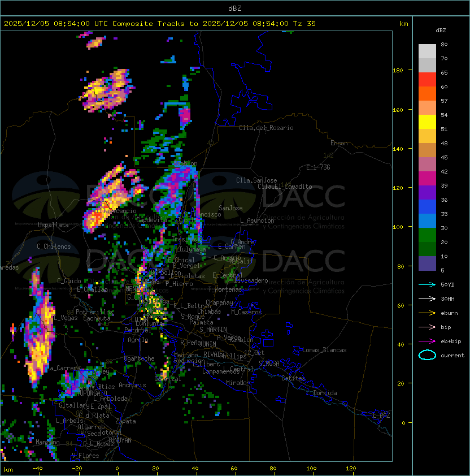Select the Divisadero map label
The width and height of the screenshot is (470, 476).
[251, 280]
